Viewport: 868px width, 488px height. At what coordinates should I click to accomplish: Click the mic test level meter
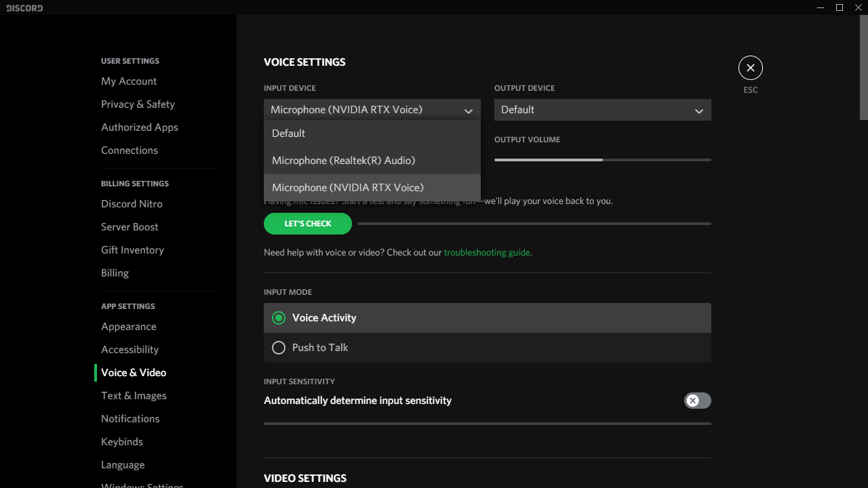(534, 224)
